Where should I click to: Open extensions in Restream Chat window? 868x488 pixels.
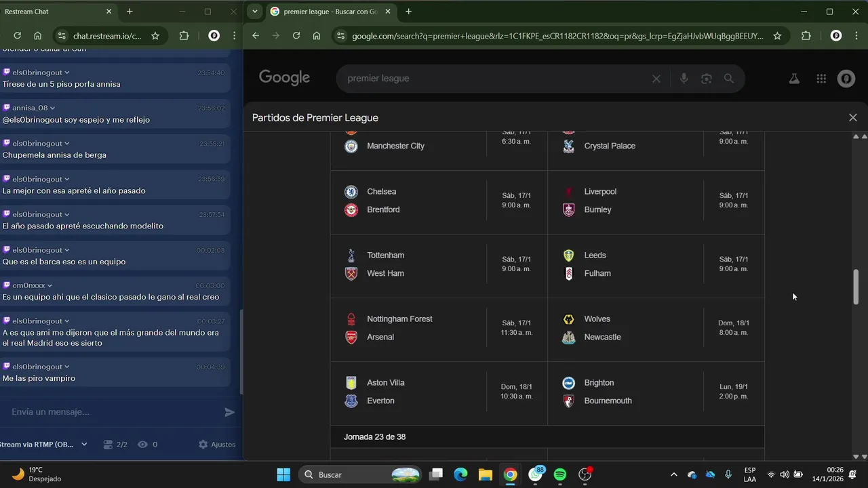(x=184, y=36)
